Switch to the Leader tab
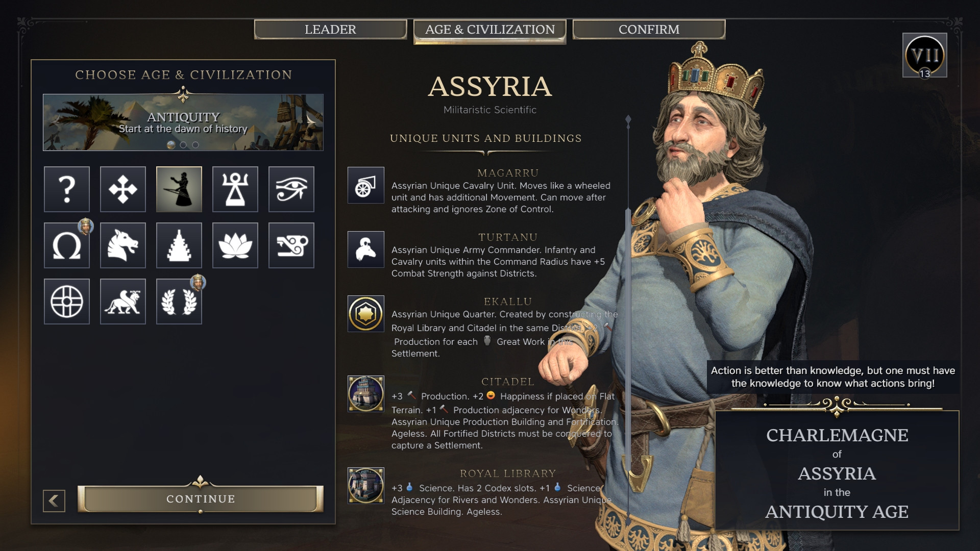The image size is (980, 551). (x=330, y=30)
